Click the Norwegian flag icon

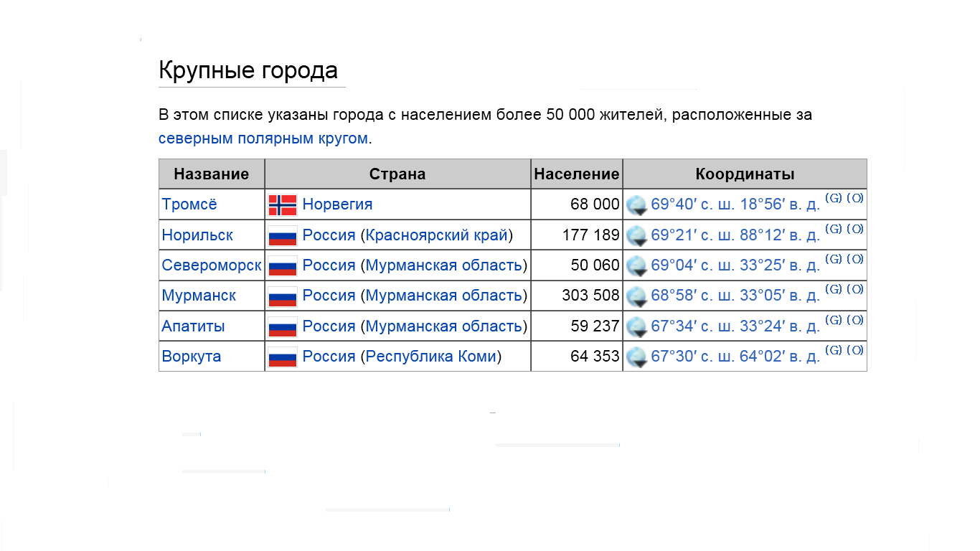coord(283,205)
